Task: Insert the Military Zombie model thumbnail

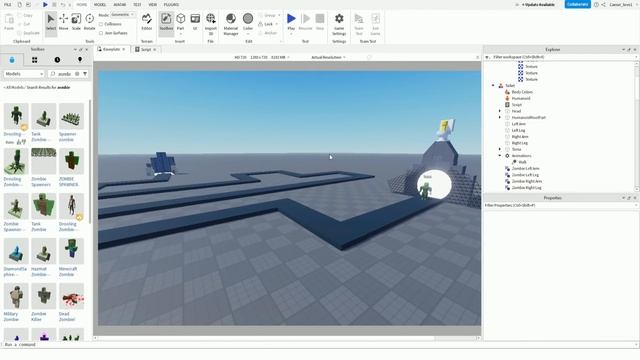Action: [x=16, y=296]
